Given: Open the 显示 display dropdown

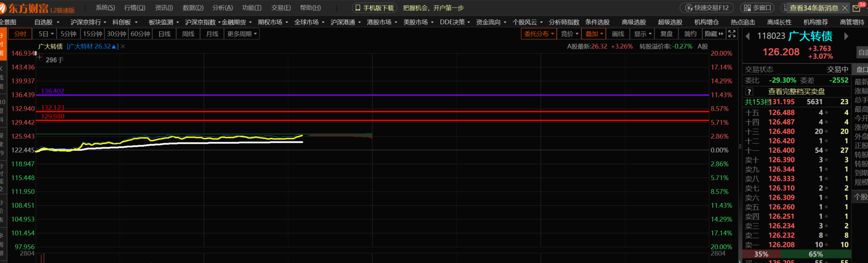Looking at the screenshot, I should [x=643, y=34].
